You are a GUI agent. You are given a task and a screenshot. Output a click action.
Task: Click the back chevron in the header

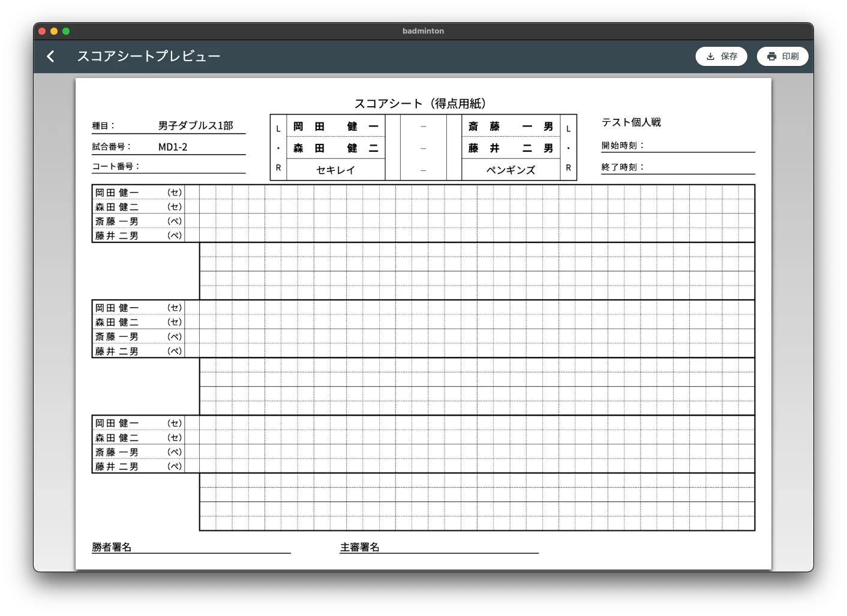(50, 56)
